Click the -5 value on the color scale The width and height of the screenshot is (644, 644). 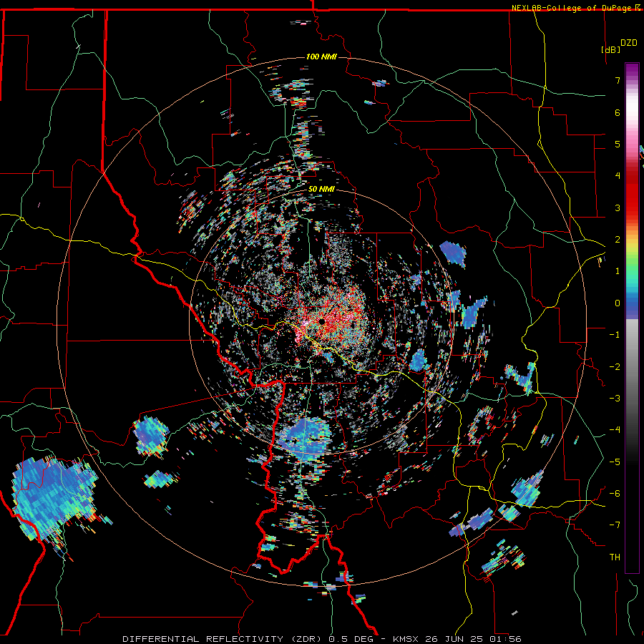[x=615, y=462]
